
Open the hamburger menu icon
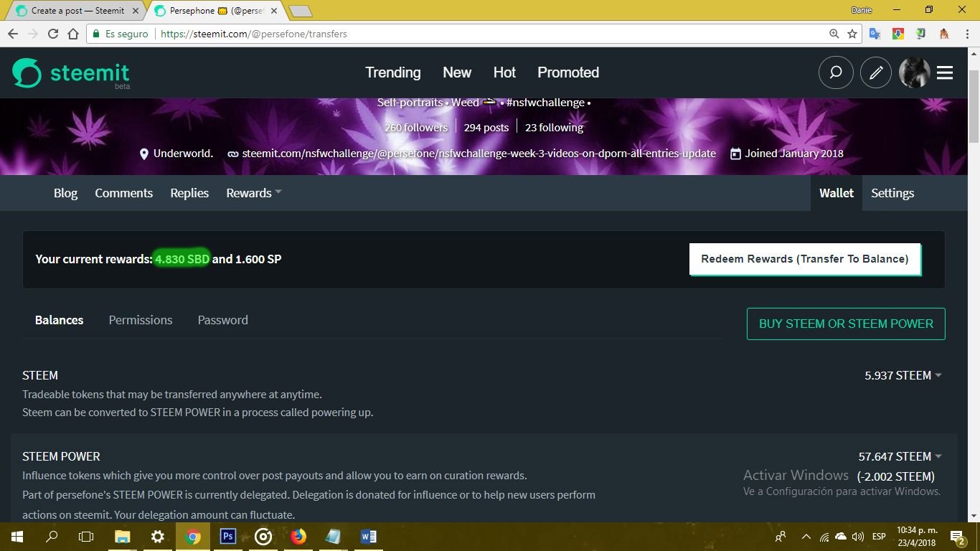(945, 72)
